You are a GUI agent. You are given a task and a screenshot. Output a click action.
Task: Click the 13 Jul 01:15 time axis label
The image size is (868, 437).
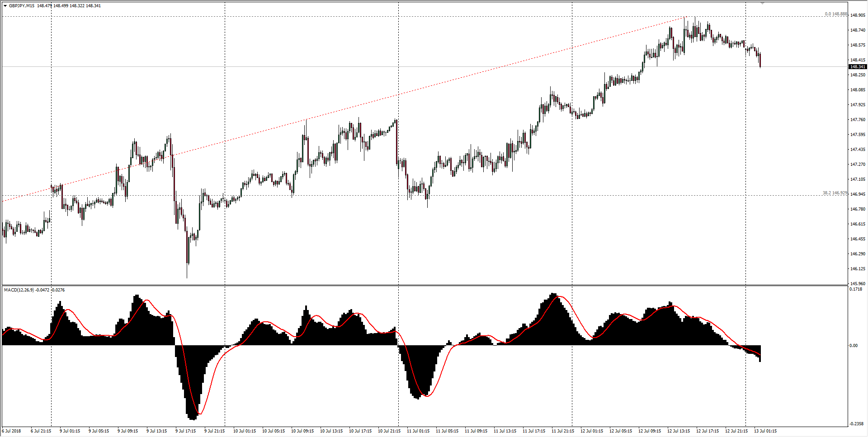point(765,431)
